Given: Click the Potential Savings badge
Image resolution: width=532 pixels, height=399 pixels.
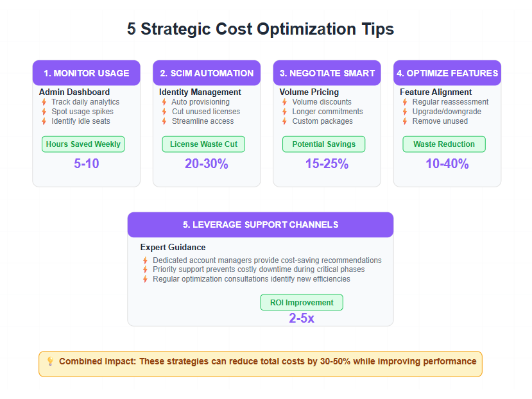Looking at the screenshot, I should coord(323,144).
